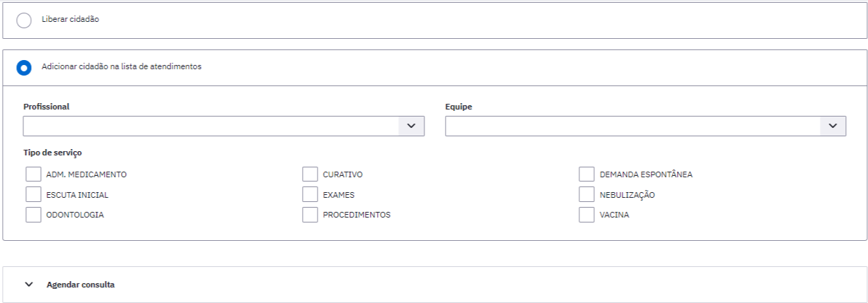This screenshot has width=868, height=303.
Task: Tick the DEMANDA ESPONTÂNEA checkbox
Action: [586, 174]
